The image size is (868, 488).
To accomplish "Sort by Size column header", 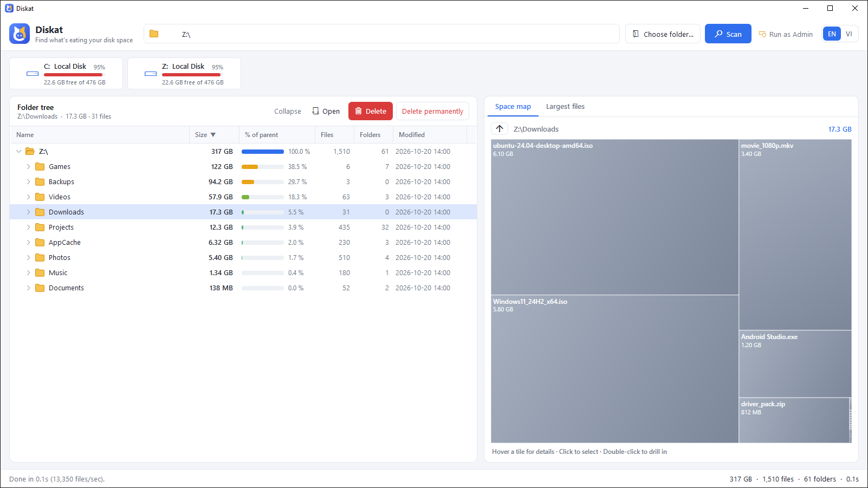I will click(x=213, y=134).
